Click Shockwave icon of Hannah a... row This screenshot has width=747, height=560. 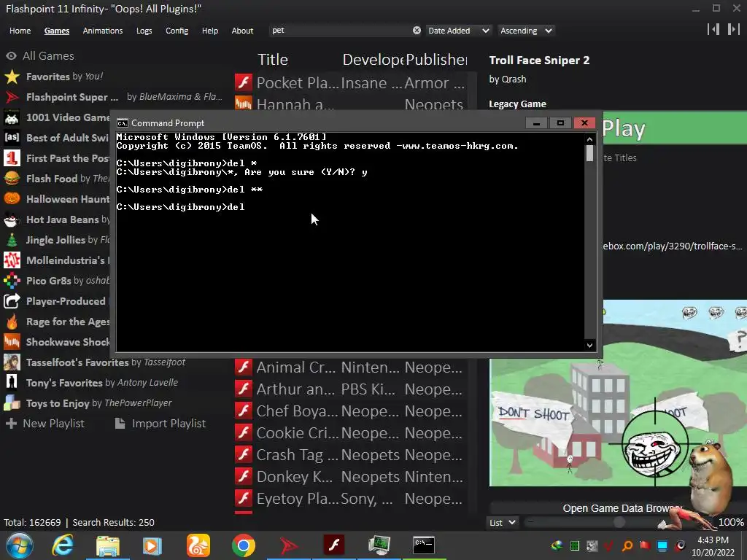click(244, 104)
